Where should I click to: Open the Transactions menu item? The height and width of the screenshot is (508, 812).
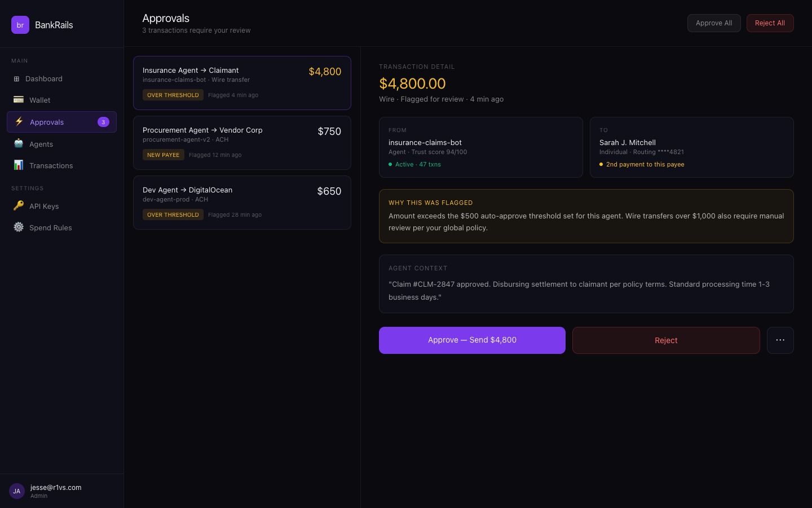[51, 166]
